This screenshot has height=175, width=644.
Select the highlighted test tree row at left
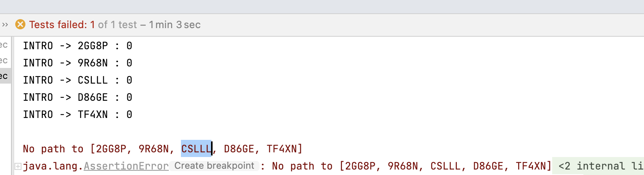click(5, 76)
